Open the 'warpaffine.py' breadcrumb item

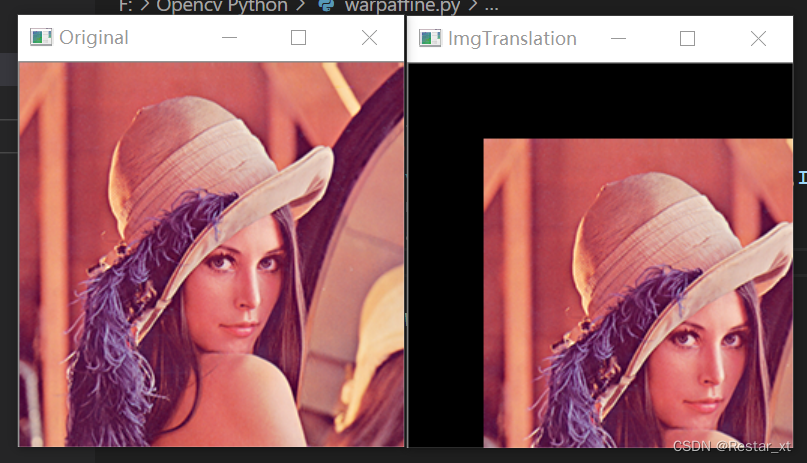point(402,6)
